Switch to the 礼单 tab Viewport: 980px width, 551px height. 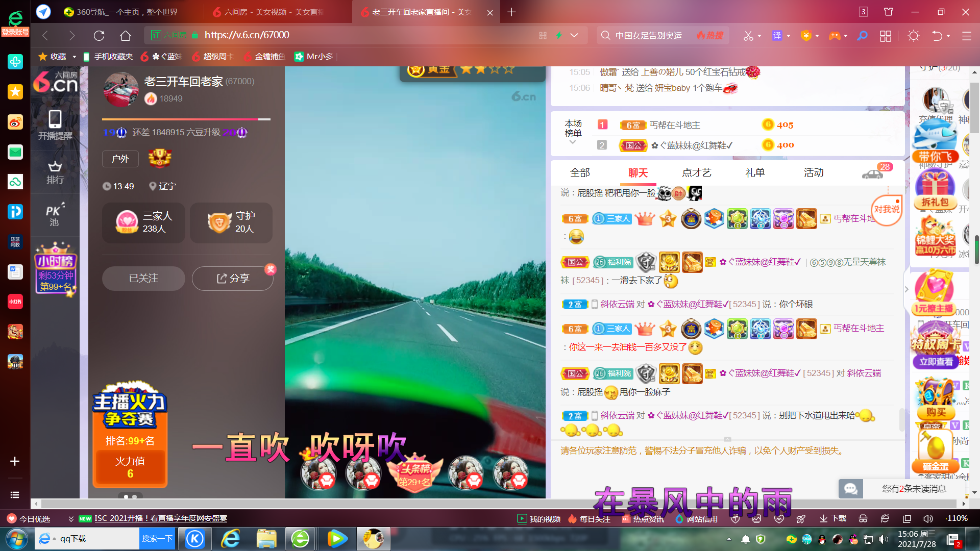[x=755, y=172]
